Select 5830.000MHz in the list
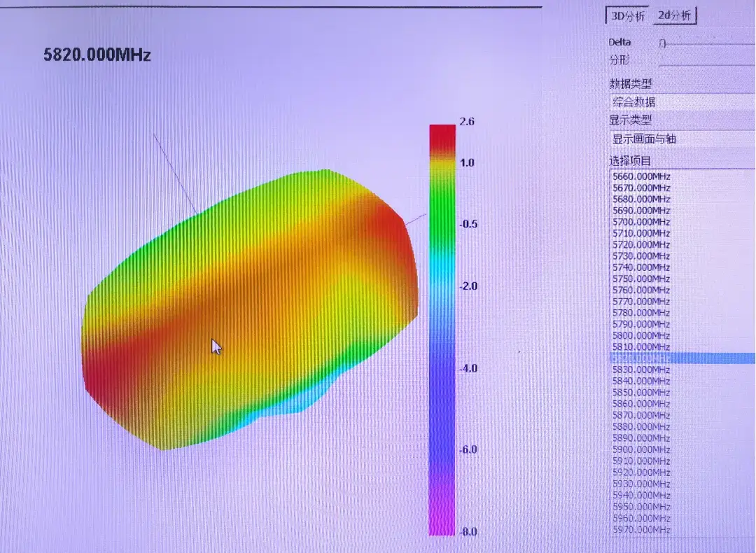Image resolution: width=756 pixels, height=553 pixels. (641, 370)
